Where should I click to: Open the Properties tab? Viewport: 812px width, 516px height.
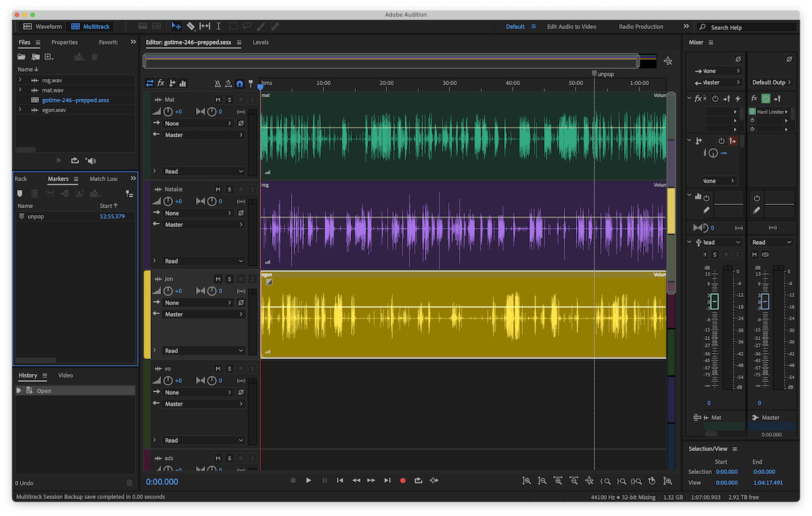(65, 42)
